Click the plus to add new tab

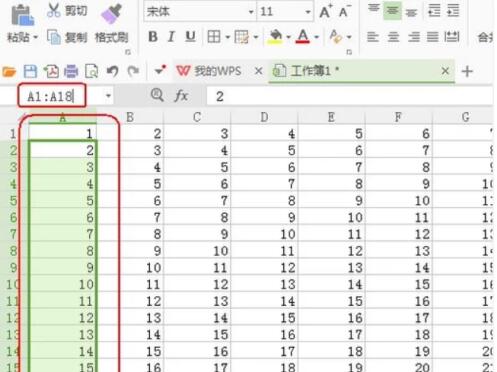pos(467,71)
